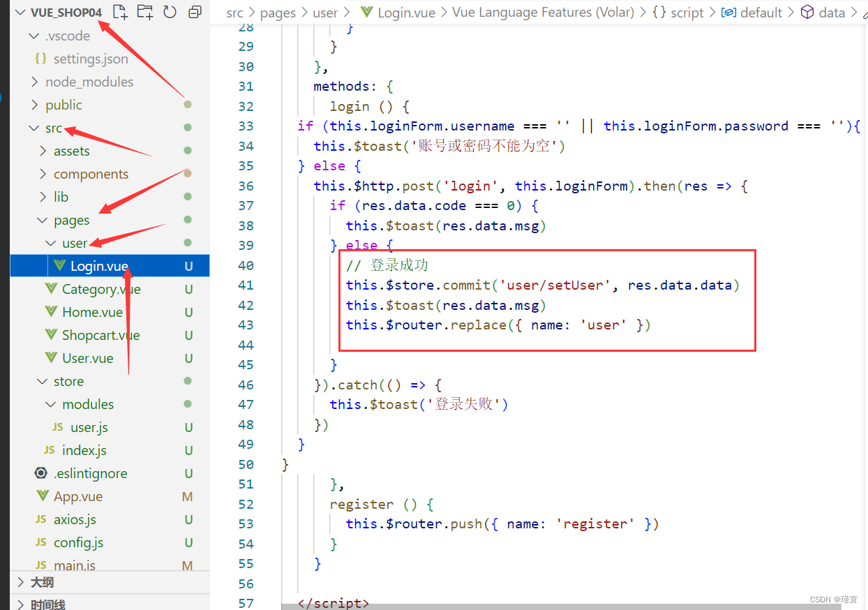Click the JS icon beside user.js
Screen dimensions: 868x610
tap(58, 427)
